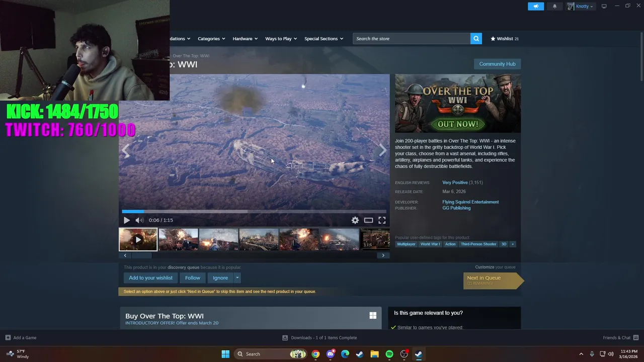Screen dimensions: 644x362
Task: Select the sixth media thumbnail
Action: click(x=340, y=239)
